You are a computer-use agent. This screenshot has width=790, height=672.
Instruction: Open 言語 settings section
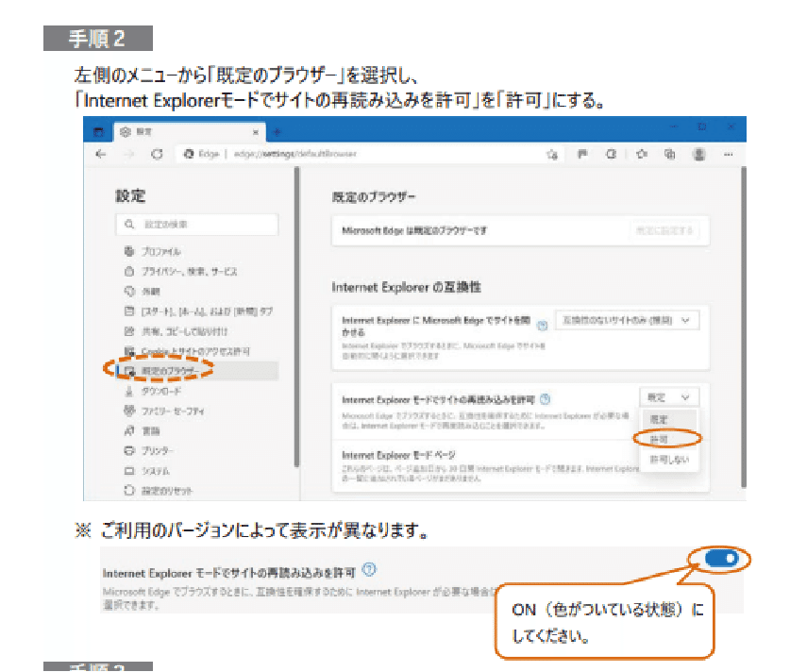pos(143,430)
